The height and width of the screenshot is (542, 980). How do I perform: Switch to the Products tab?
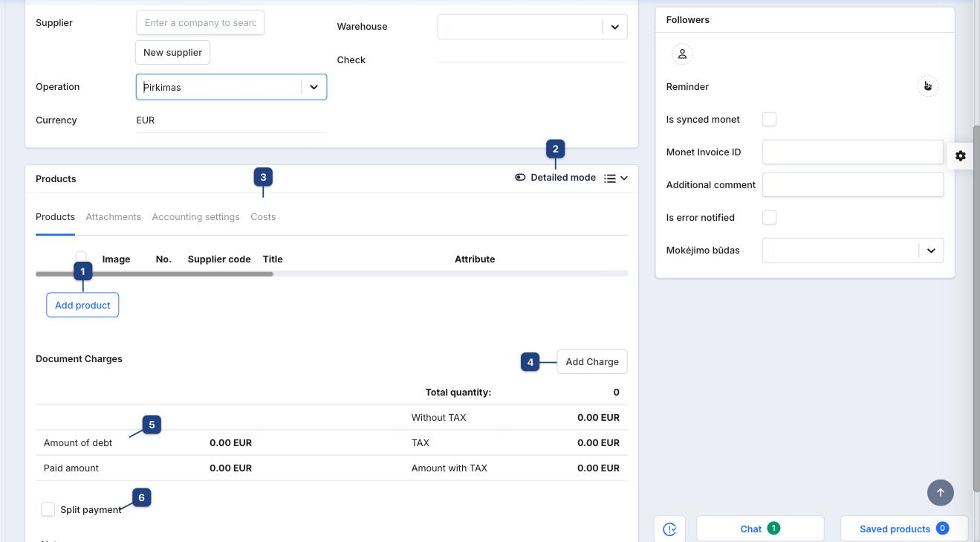[55, 217]
